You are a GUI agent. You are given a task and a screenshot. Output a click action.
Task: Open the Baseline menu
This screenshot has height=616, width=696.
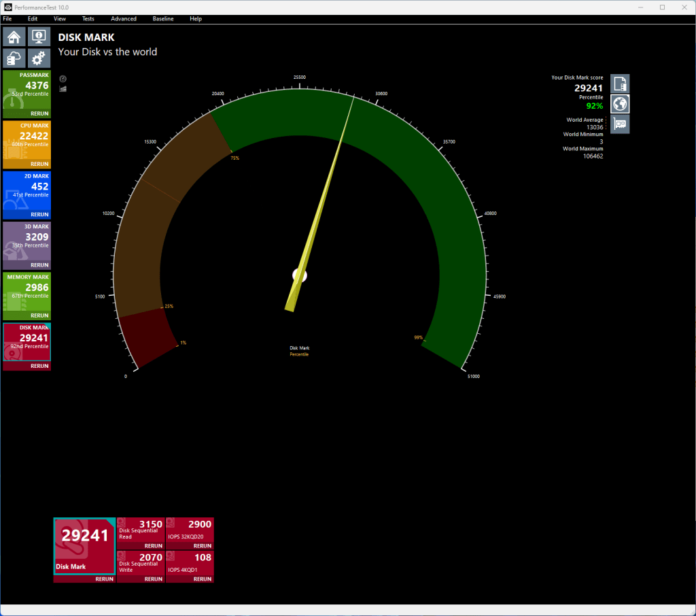pyautogui.click(x=163, y=18)
